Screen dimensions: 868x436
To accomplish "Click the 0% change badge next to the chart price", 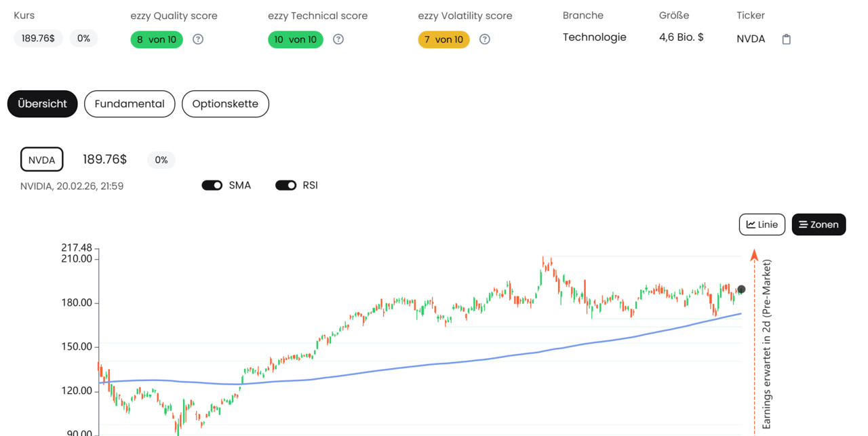I will coord(161,160).
